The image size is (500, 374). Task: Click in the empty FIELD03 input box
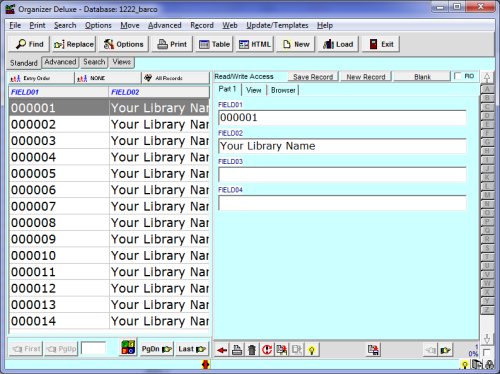point(342,174)
